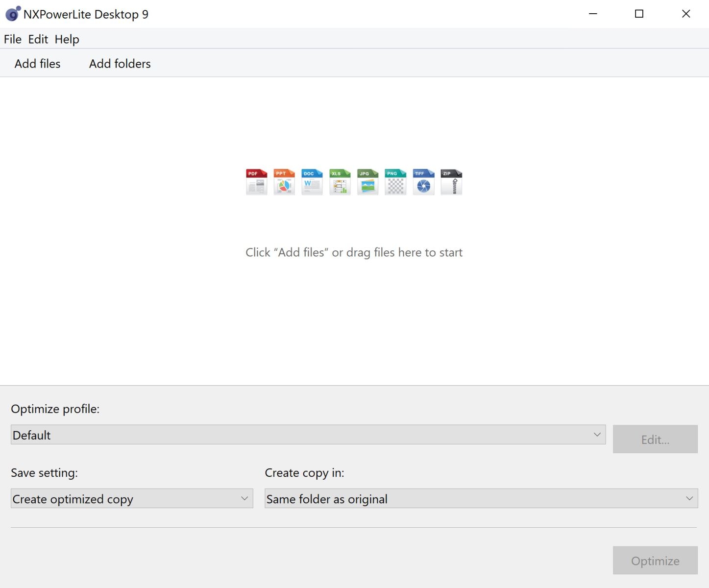Click the TIFF file type icon
Screen dimensions: 709x588
[423, 182]
